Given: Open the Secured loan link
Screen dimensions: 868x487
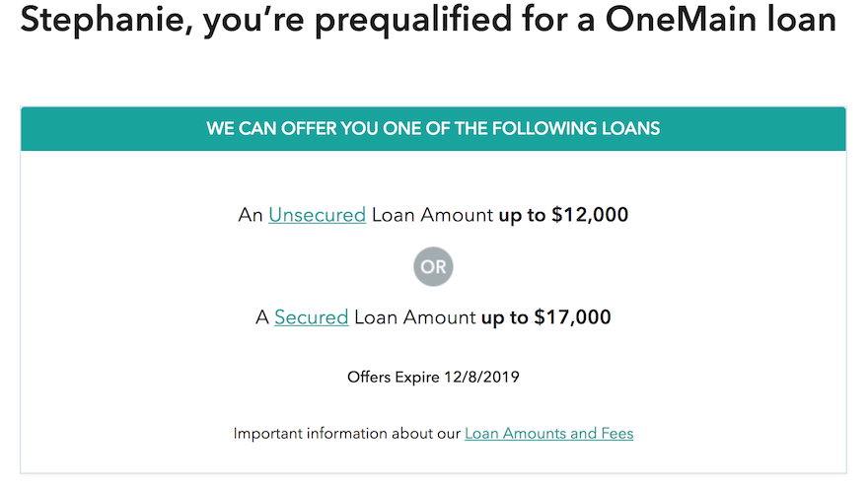Looking at the screenshot, I should click(x=311, y=317).
